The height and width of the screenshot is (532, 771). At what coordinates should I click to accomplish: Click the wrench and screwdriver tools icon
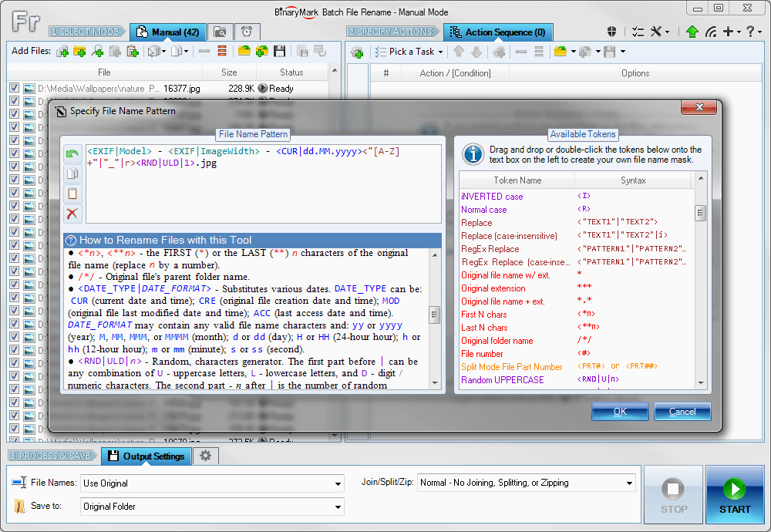[x=656, y=32]
